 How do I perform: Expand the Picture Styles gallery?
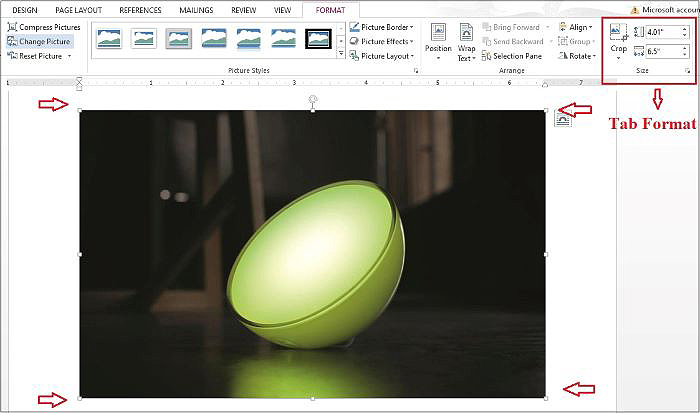point(341,53)
